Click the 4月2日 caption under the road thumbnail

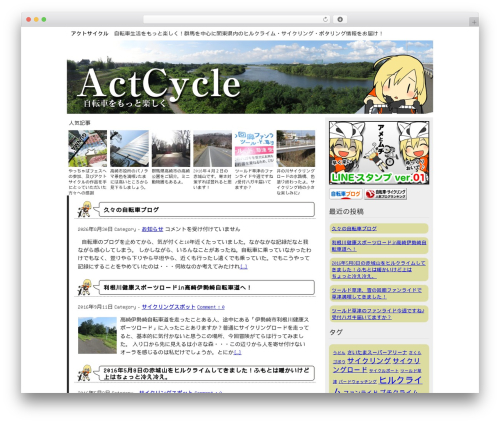click(213, 179)
